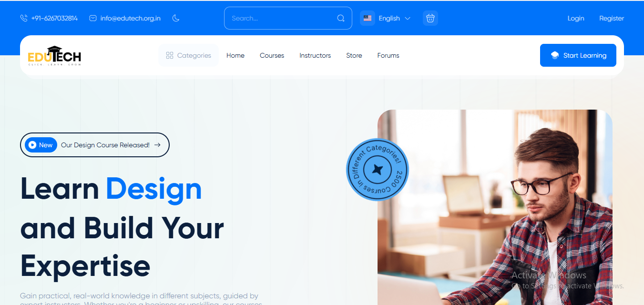Screen dimensions: 644x305
Task: Expand the English language dropdown chevron
Action: click(408, 18)
